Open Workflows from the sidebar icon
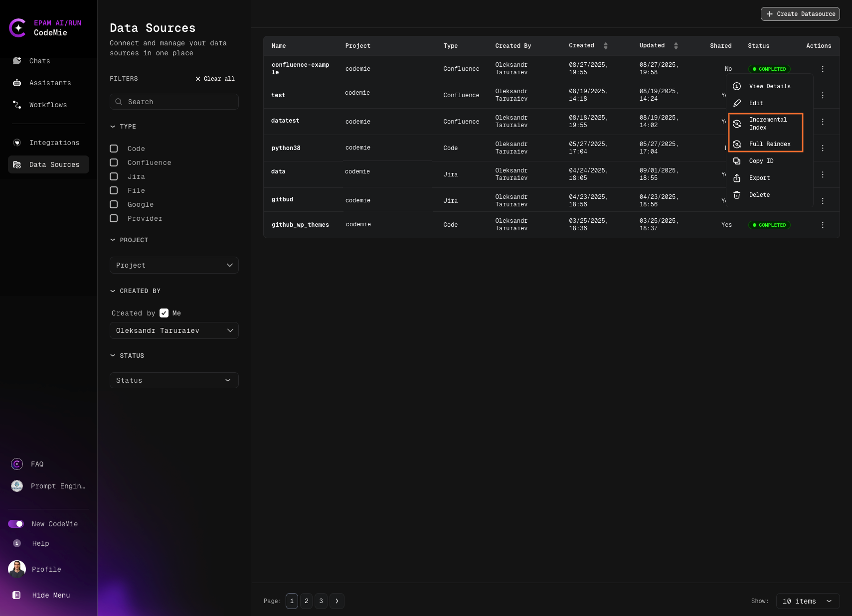The height and width of the screenshot is (616, 852). tap(17, 105)
